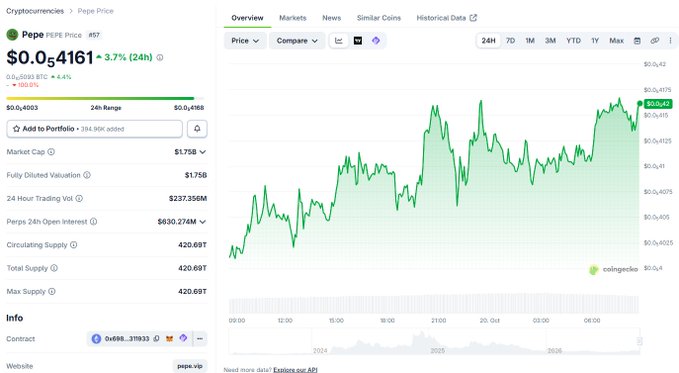Select the 1M time range
Image resolution: width=679 pixels, height=373 pixels.
530,41
